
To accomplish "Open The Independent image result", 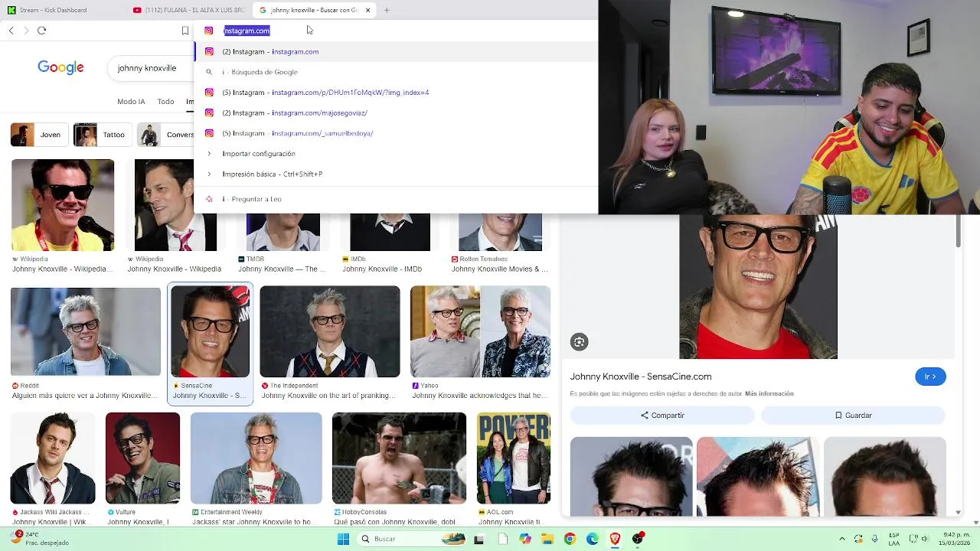I will pyautogui.click(x=329, y=331).
